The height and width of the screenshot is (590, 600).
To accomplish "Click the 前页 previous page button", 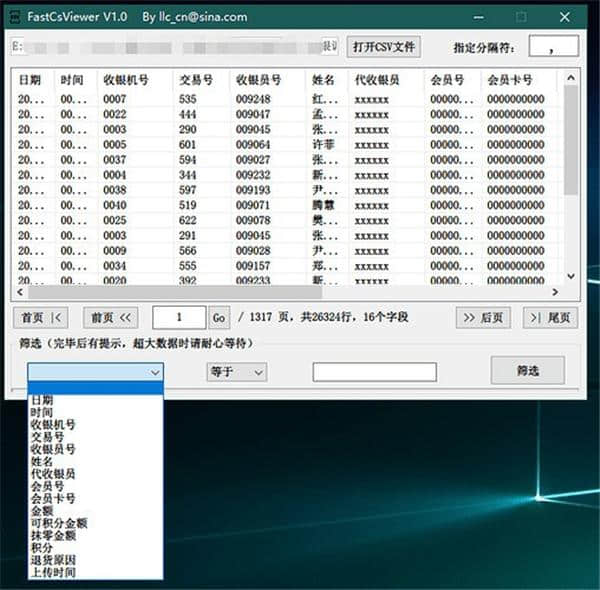I will coord(110,317).
